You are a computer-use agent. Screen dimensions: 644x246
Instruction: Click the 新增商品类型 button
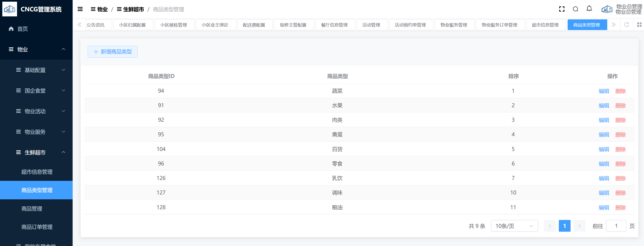click(x=113, y=52)
